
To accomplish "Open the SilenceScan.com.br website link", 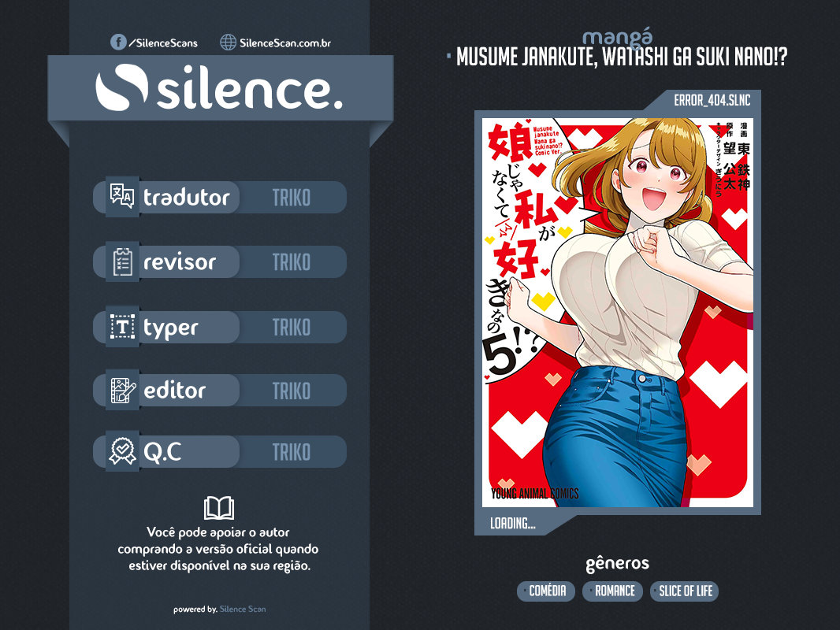I will coord(284,43).
